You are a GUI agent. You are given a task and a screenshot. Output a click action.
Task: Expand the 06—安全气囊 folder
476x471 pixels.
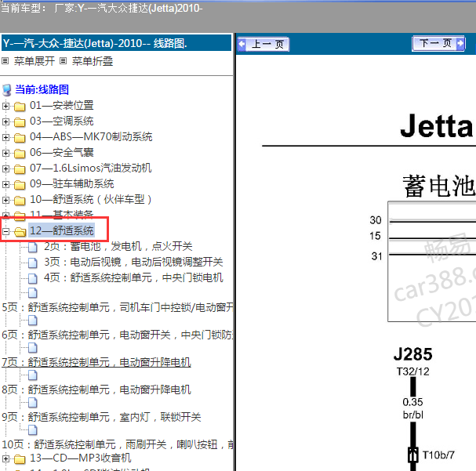(5, 153)
